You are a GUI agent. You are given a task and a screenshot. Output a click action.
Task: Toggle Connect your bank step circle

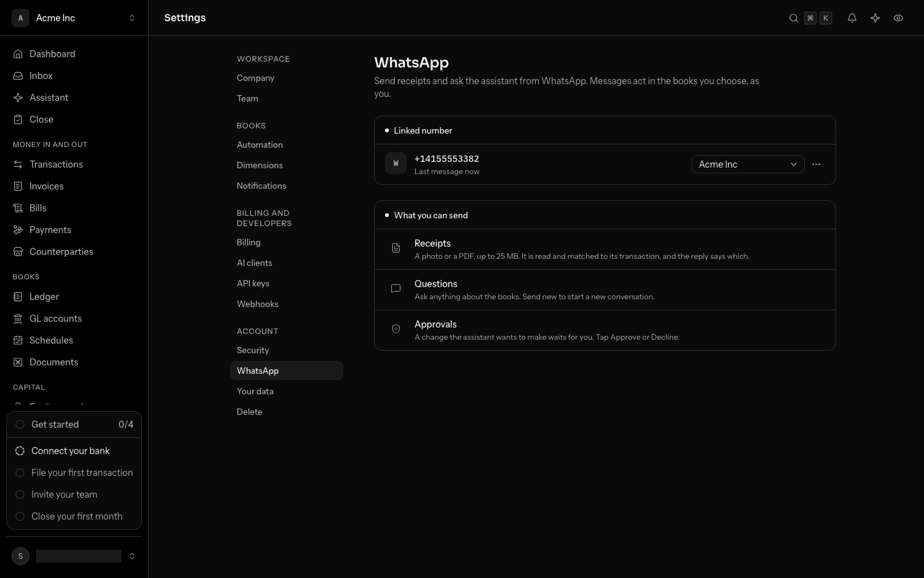tap(20, 451)
